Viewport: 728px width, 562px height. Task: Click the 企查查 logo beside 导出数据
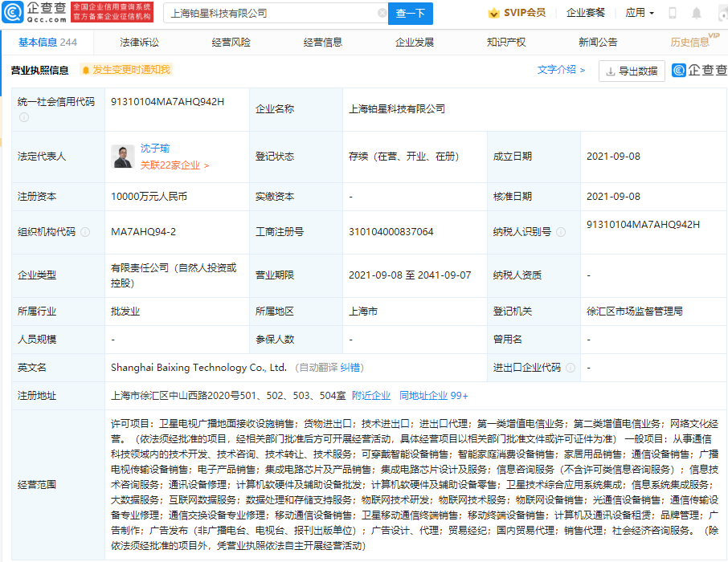point(699,70)
